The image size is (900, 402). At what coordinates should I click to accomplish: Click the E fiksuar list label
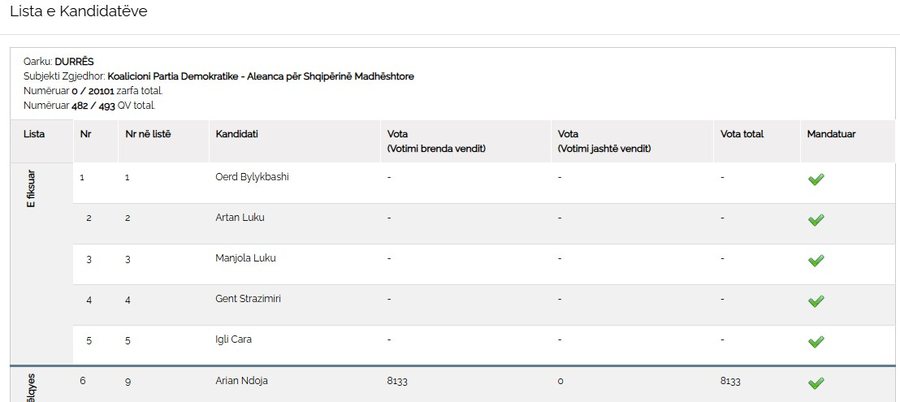[x=32, y=188]
